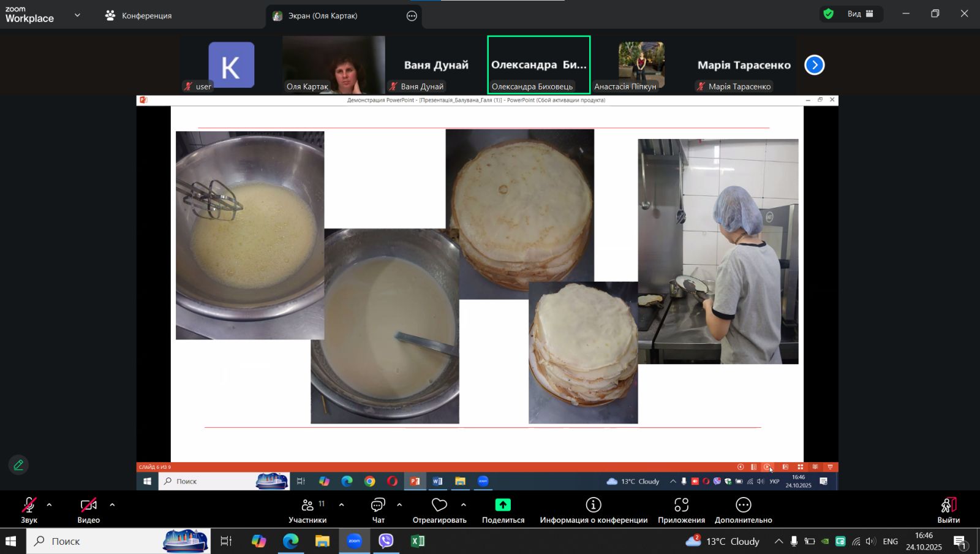Expand video options arrow next to Видео
Viewport: 980px width, 554px height.
pyautogui.click(x=112, y=505)
